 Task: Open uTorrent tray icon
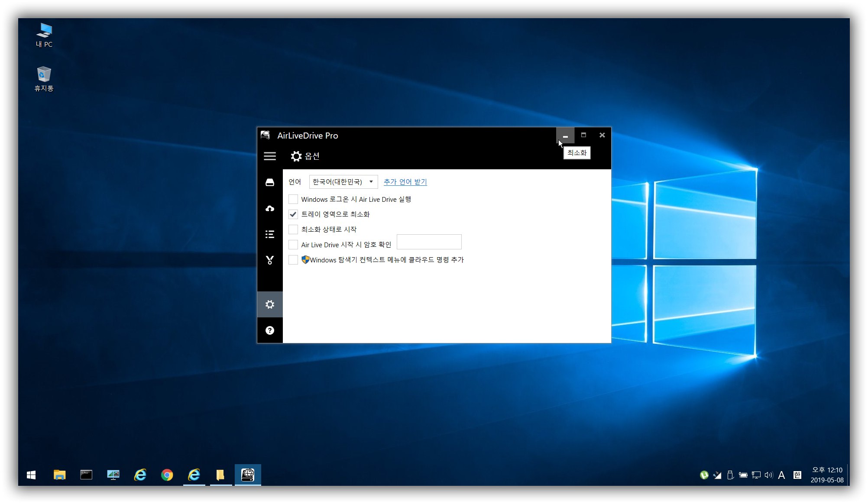click(x=704, y=475)
